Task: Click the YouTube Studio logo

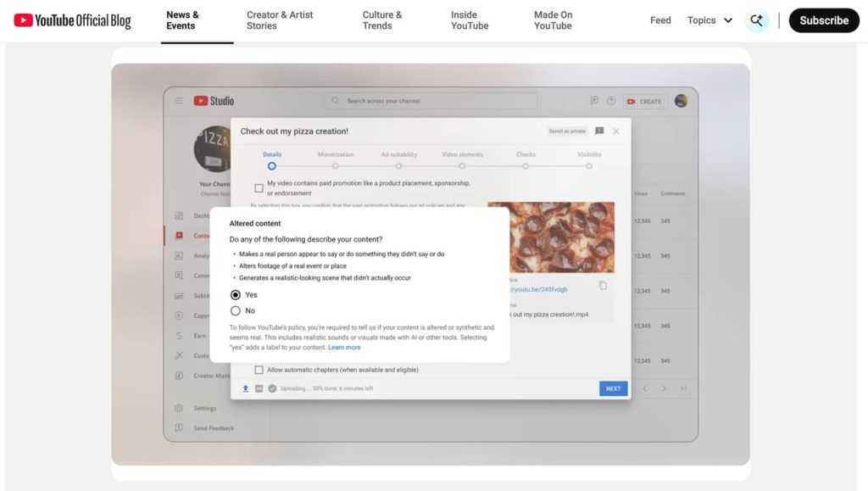Action: click(214, 101)
